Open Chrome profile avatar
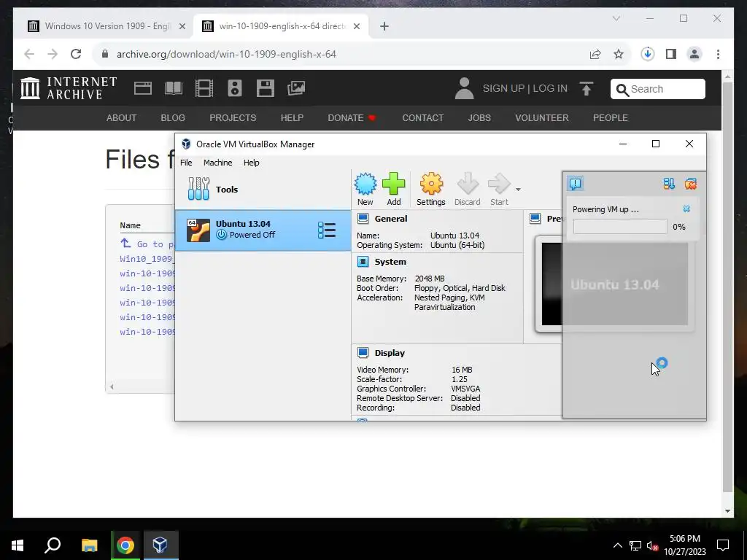 [x=694, y=54]
